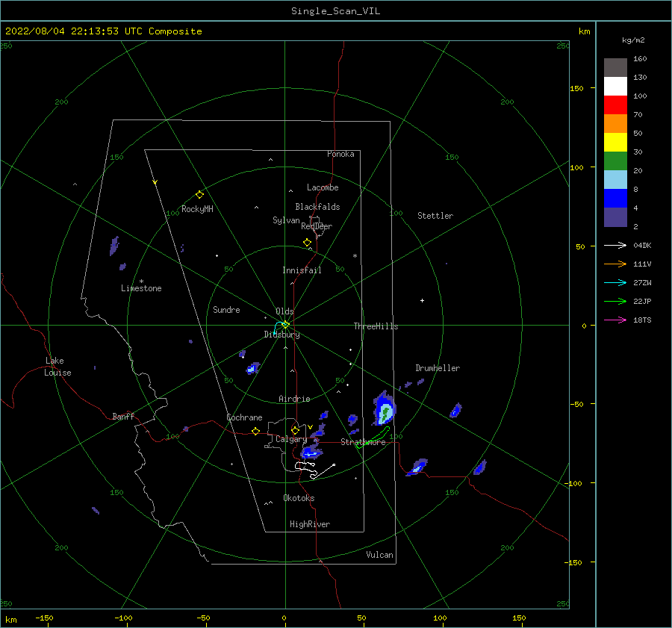Image resolution: width=672 pixels, height=628 pixels.
Task: Click the RedDeer town label
Action: pos(317,226)
